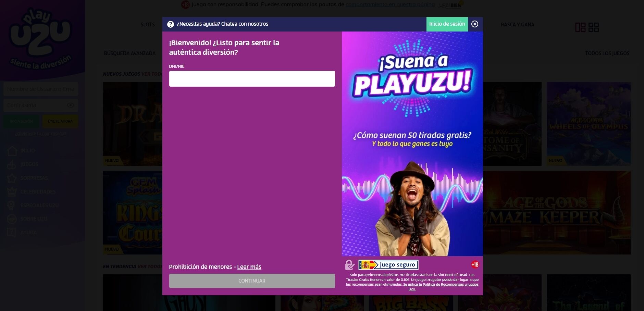The width and height of the screenshot is (644, 311).
Task: Click VER TODOS beside EN TENDENCIA
Action: (150, 266)
